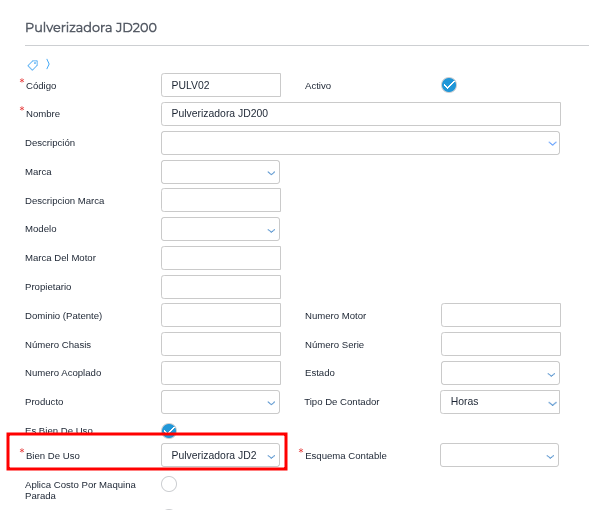
Task: Click the Dominio (Patente) input field
Action: 221,315
